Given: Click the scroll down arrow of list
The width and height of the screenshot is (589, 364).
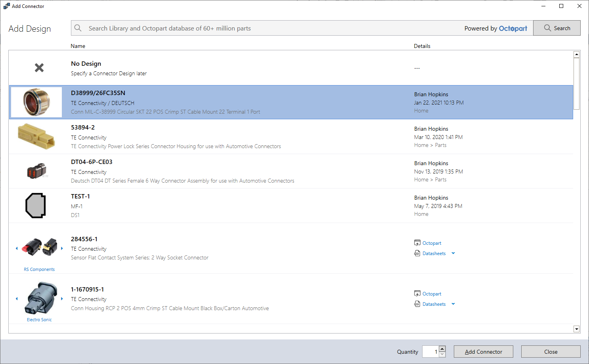Looking at the screenshot, I should click(577, 329).
